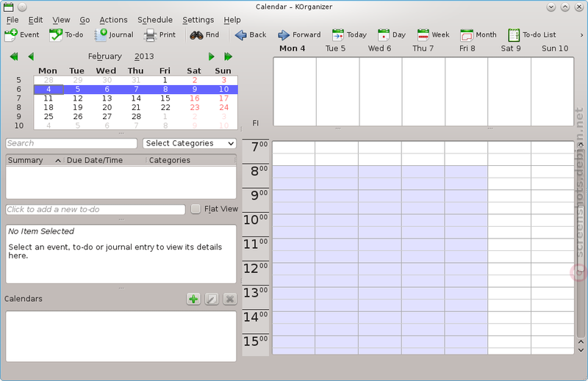This screenshot has height=381, width=588.
Task: Expand toolbar overflow chevron
Action: coord(581,35)
